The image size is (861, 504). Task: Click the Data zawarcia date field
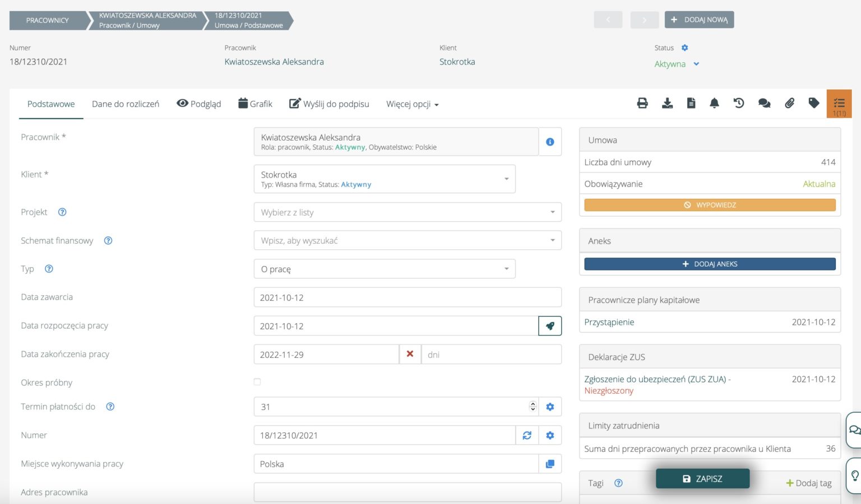(x=407, y=297)
